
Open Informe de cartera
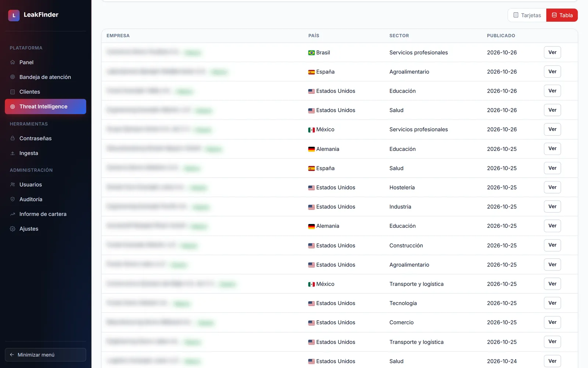46,214
